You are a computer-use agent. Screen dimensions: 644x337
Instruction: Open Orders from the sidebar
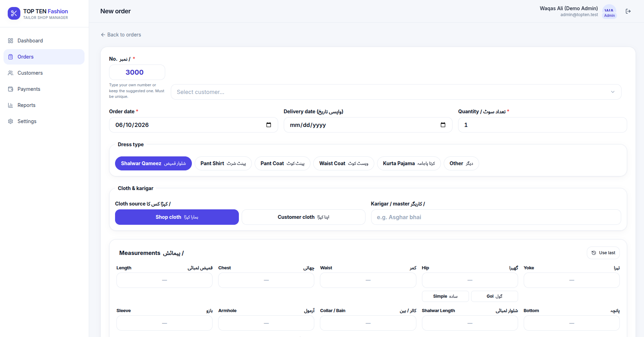pyautogui.click(x=44, y=57)
